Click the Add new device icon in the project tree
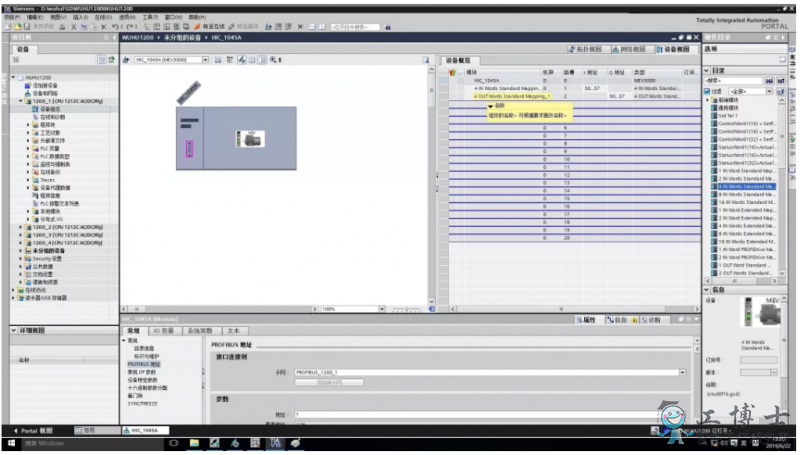 28,85
